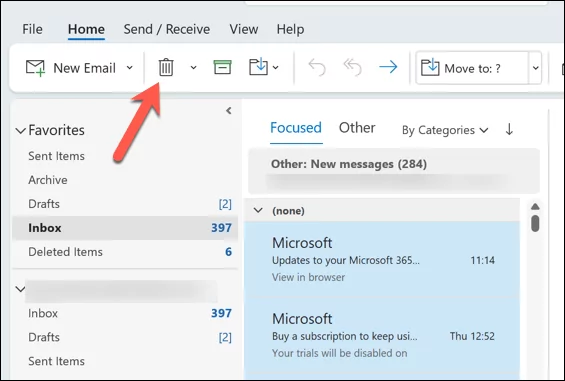Open the Delete options dropdown arrow
Viewport: 565px width, 381px height.
(193, 67)
